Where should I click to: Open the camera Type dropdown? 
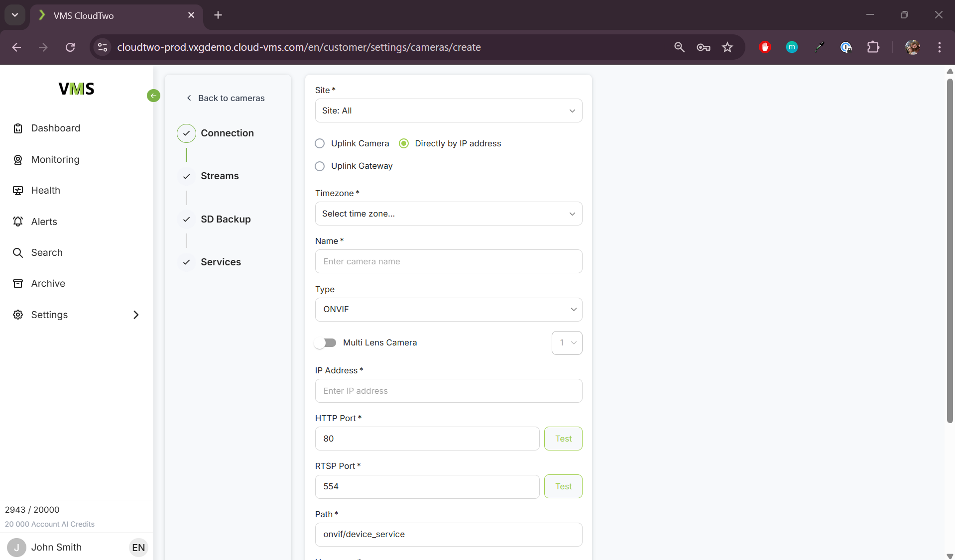tap(448, 310)
